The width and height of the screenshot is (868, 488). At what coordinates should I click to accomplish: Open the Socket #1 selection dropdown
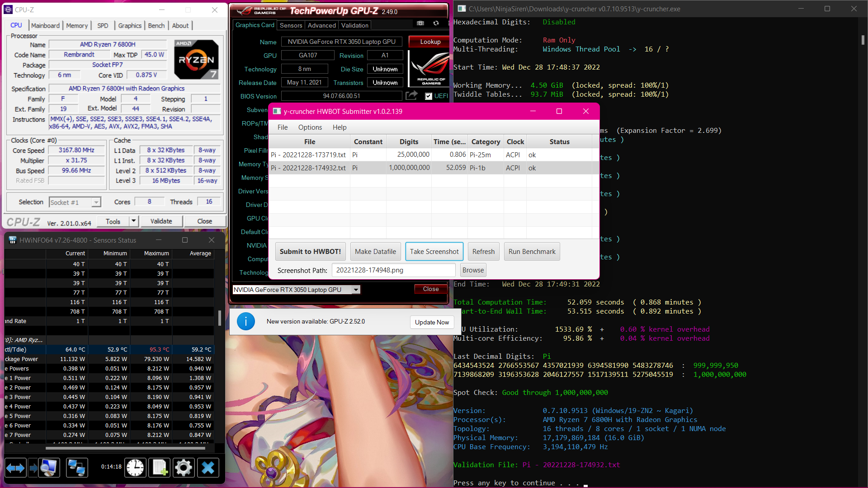(75, 202)
